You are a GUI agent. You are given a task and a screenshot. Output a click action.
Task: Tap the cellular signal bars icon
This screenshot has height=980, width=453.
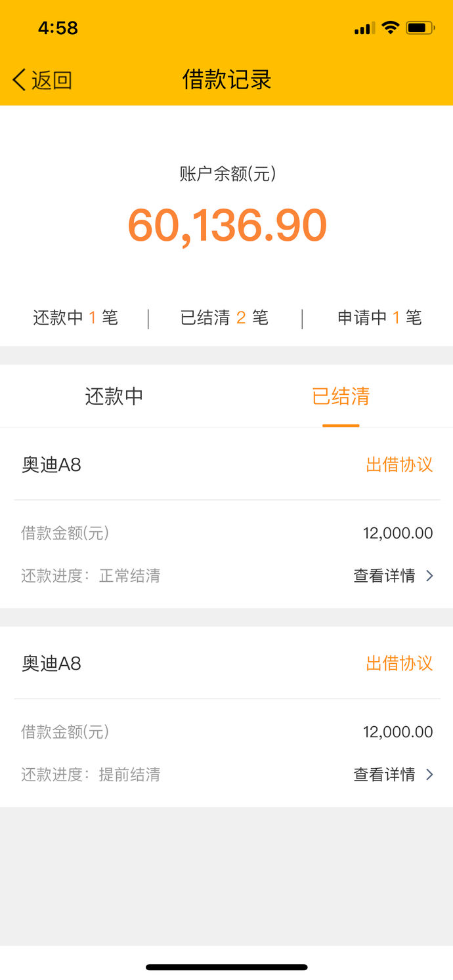(x=364, y=28)
